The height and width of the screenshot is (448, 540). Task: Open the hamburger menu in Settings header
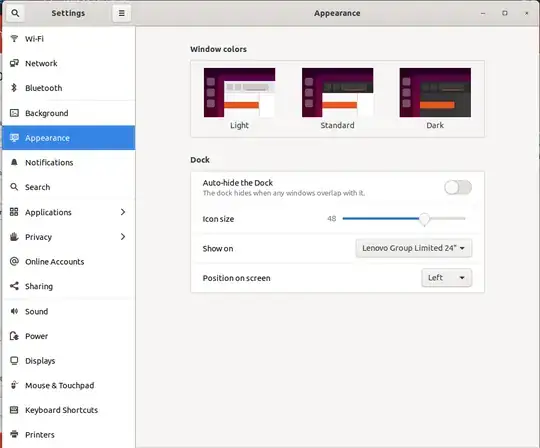point(122,13)
